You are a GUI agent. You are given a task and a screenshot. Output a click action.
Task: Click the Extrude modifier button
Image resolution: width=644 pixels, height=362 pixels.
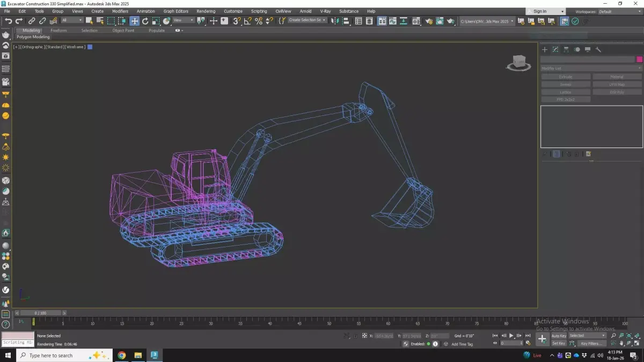(x=566, y=77)
